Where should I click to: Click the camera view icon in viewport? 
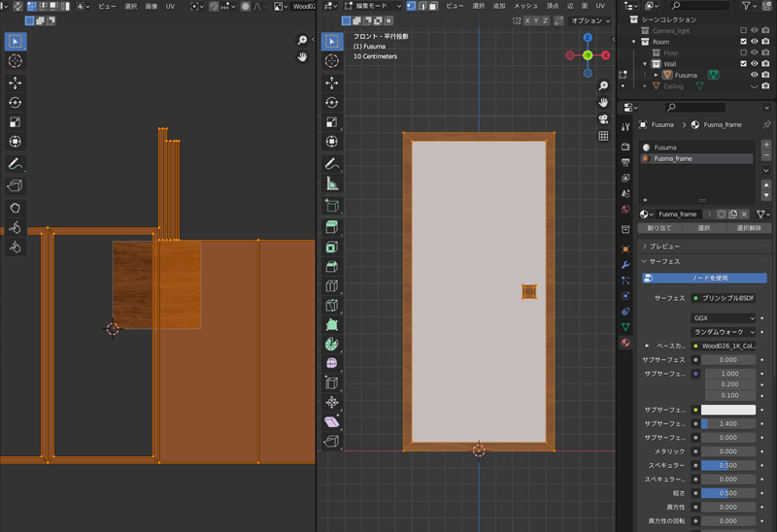603,119
